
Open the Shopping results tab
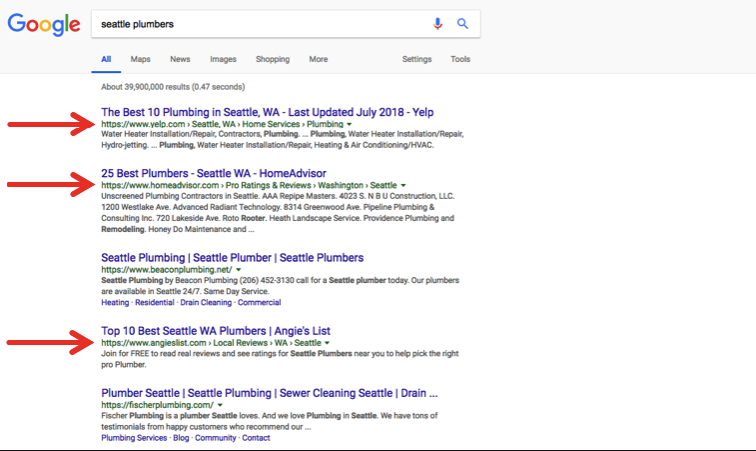point(272,59)
